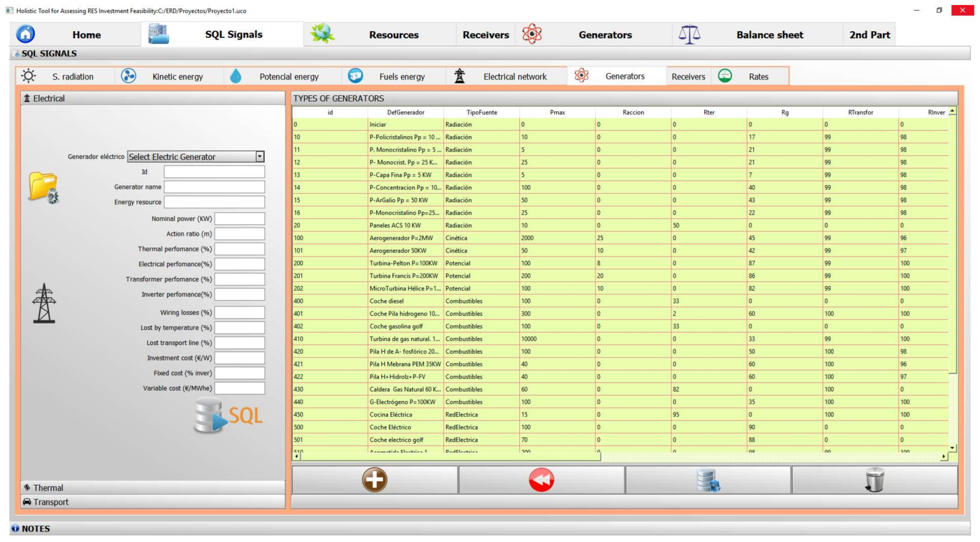Click the folder with gear icon
Screen dimensions: 980x542
tap(43, 187)
